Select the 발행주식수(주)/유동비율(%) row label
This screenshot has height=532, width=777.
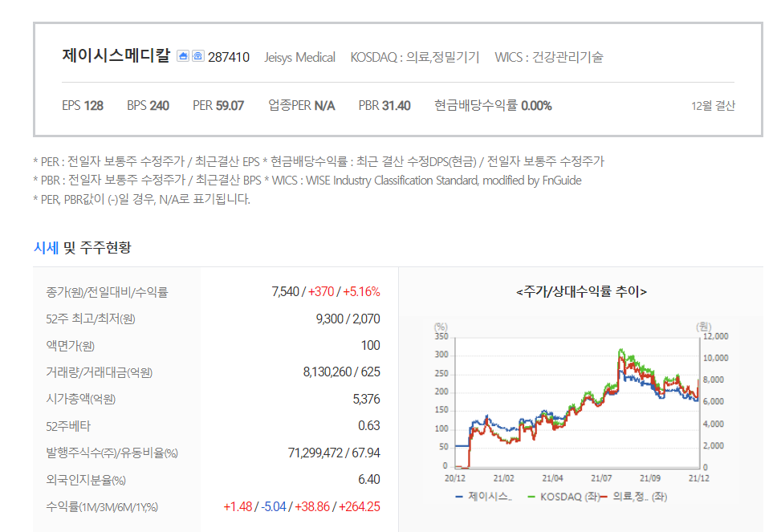point(112,453)
